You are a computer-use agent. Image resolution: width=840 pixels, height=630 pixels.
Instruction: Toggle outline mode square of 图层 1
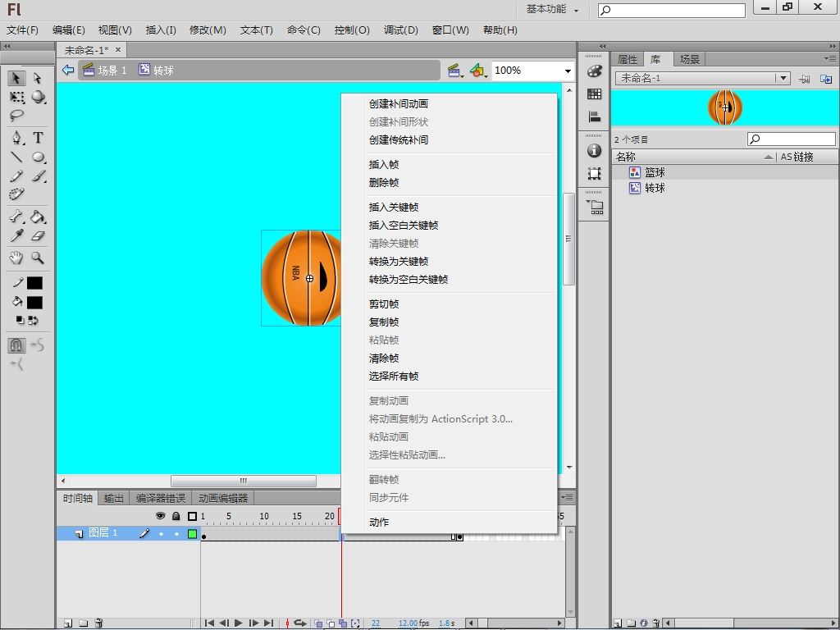(192, 533)
